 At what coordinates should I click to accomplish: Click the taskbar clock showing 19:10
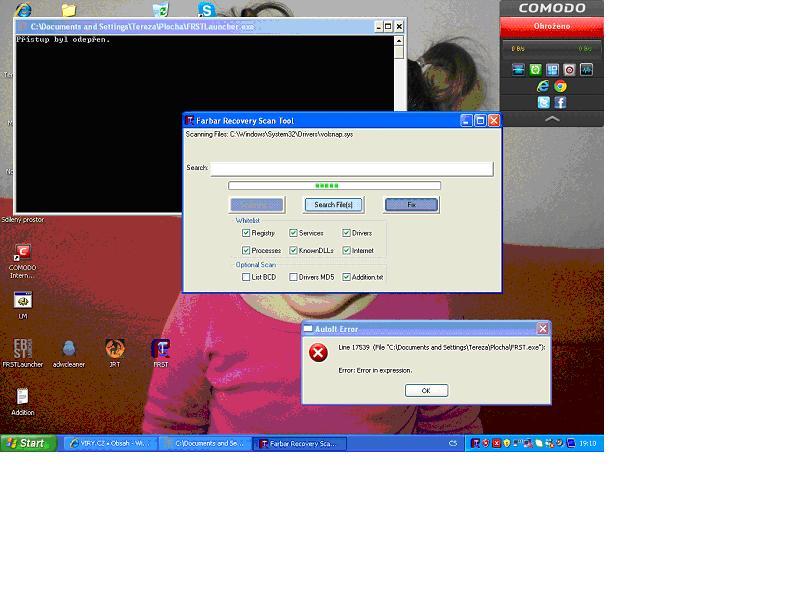(x=588, y=443)
